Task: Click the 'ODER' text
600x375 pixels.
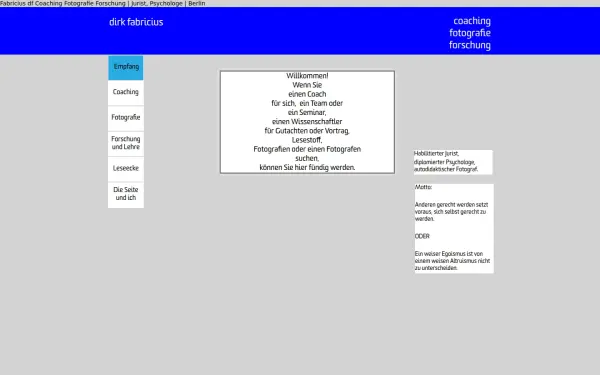Action: pos(422,236)
